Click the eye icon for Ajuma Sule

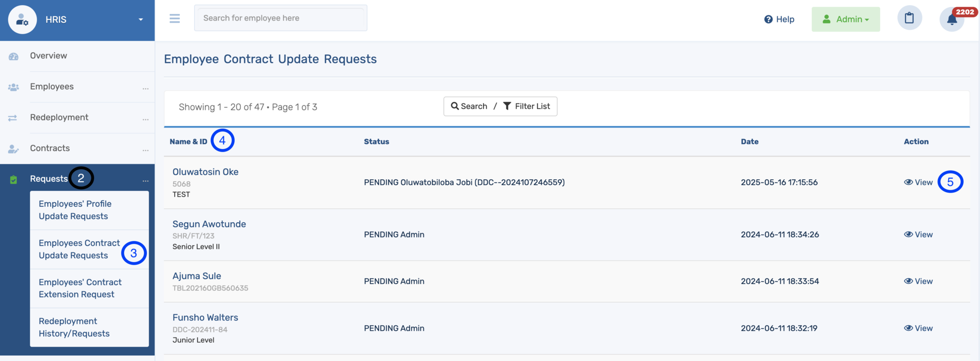(908, 281)
